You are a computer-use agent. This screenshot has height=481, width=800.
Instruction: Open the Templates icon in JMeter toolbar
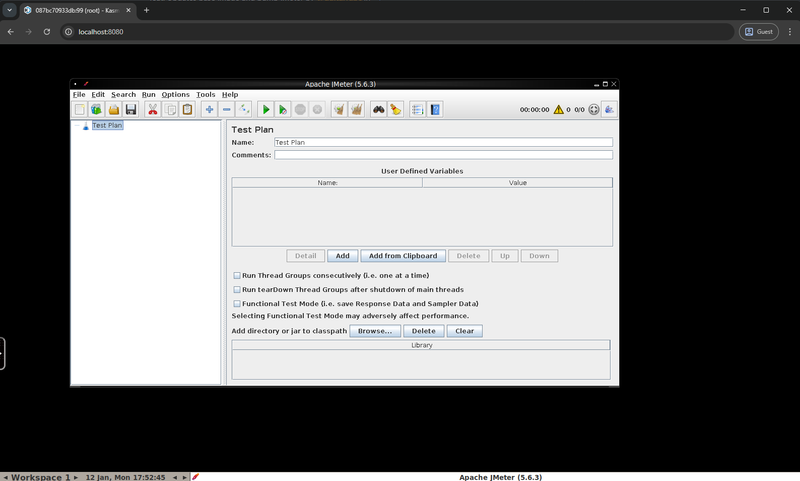(x=96, y=109)
